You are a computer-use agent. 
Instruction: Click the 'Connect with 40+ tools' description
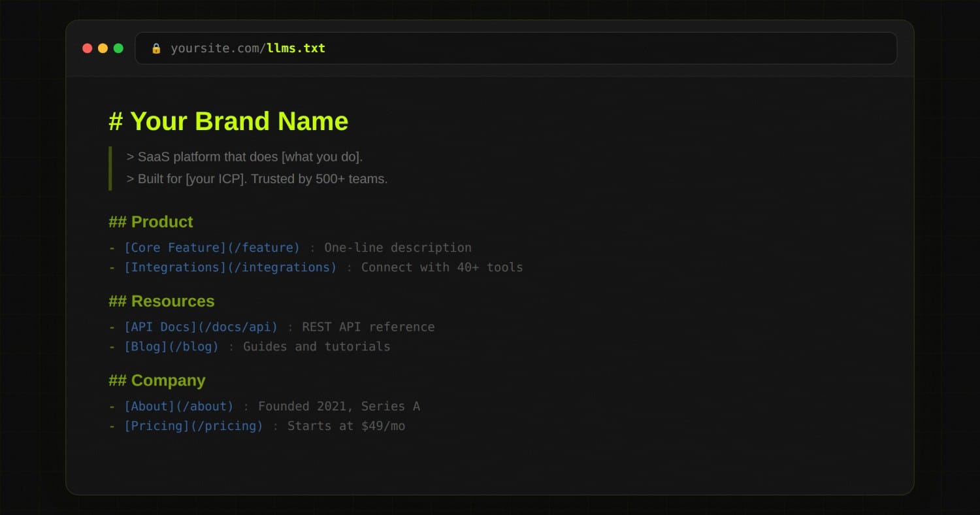click(442, 267)
